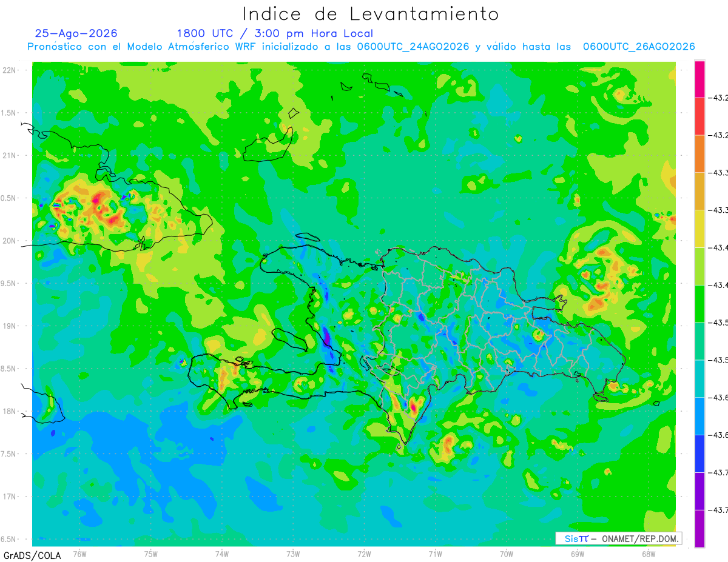
Task: Select the pure green swatch in the legend
Action: pos(699,303)
